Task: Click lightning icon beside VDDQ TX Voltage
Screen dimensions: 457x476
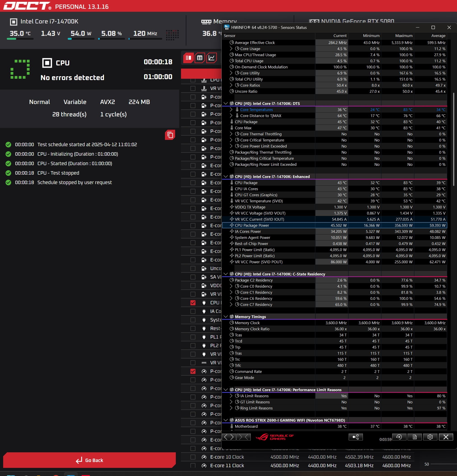Action: click(x=232, y=207)
